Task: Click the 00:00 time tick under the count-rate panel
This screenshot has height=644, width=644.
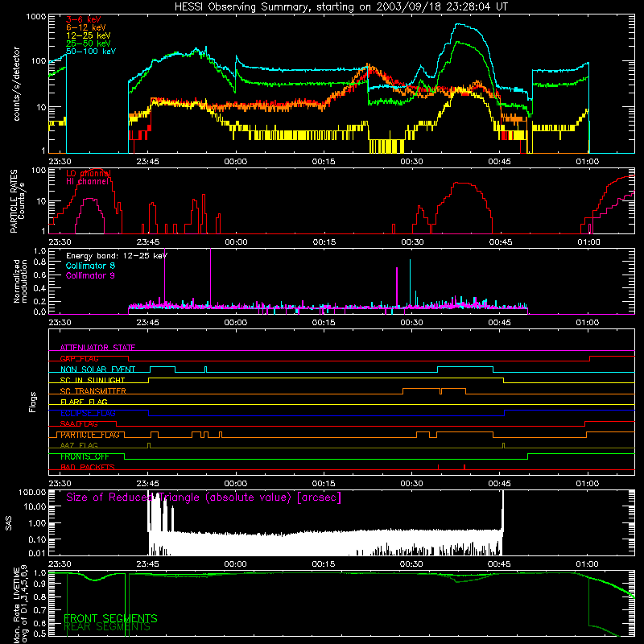Action: pos(236,162)
